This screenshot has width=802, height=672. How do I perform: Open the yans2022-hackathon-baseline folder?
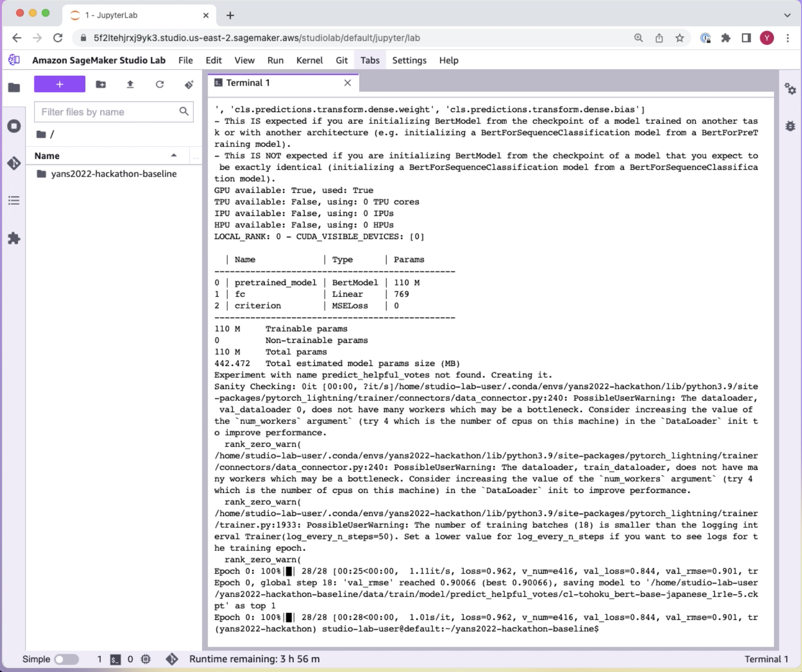click(113, 174)
